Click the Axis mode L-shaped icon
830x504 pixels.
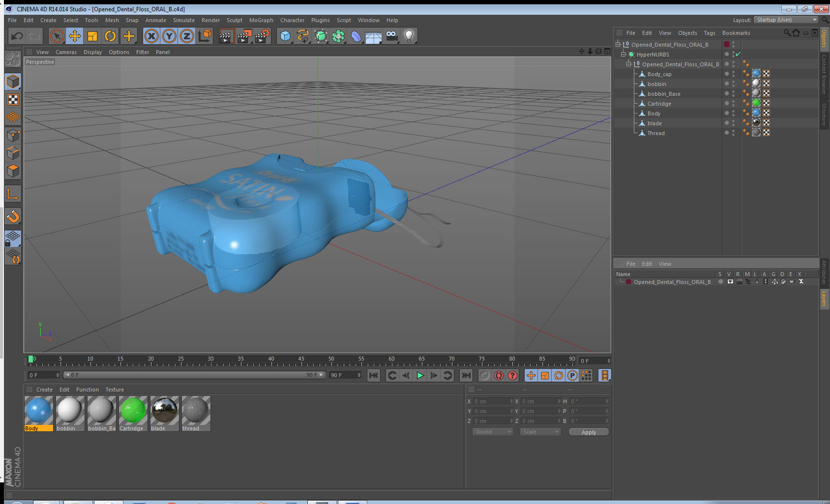(x=13, y=194)
